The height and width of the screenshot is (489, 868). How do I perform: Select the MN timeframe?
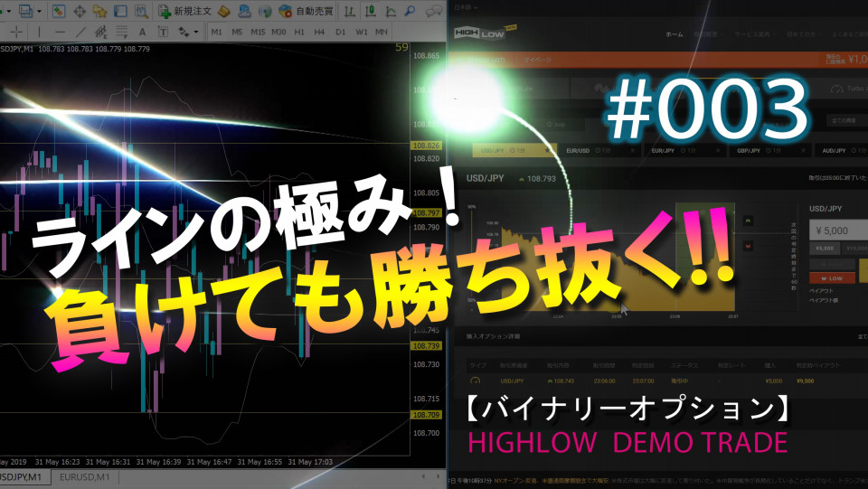381,32
